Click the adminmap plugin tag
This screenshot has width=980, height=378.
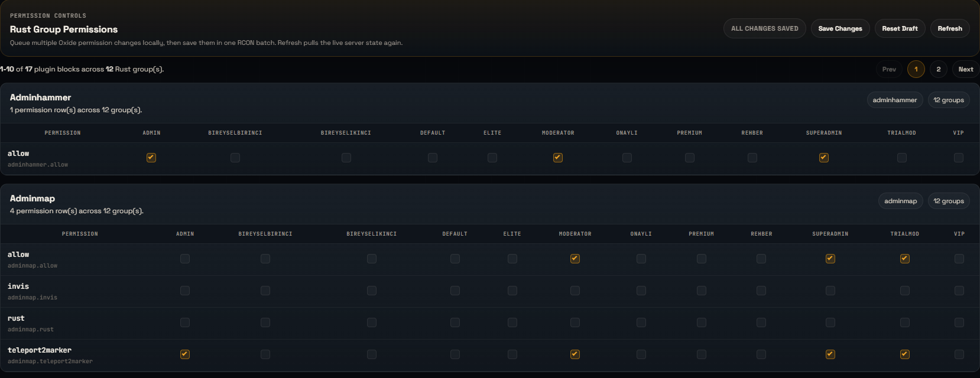pos(900,201)
